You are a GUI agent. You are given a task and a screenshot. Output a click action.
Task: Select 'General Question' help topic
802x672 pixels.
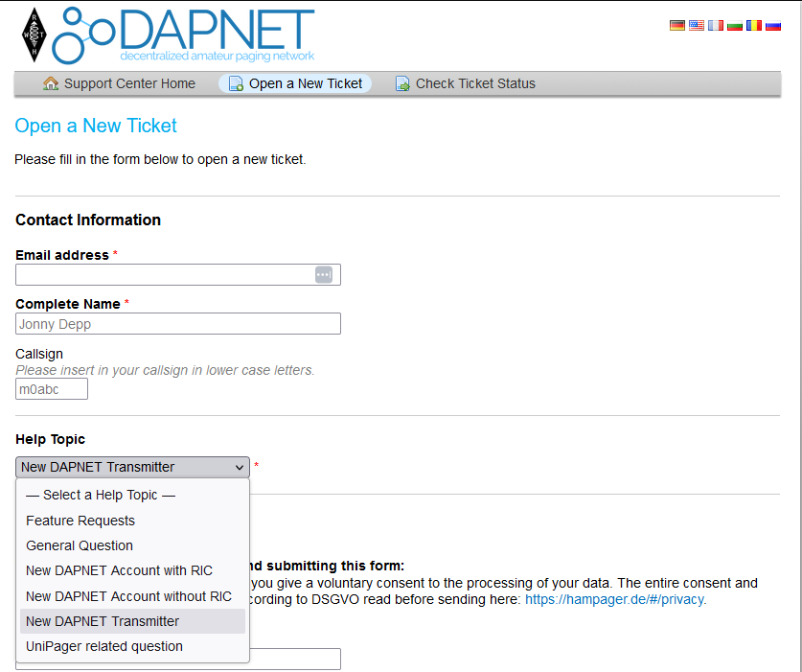pos(80,545)
